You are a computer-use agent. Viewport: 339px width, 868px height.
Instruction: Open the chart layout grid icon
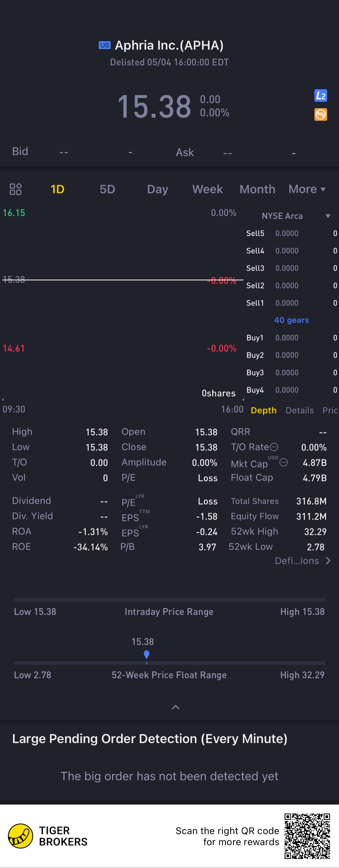click(15, 189)
